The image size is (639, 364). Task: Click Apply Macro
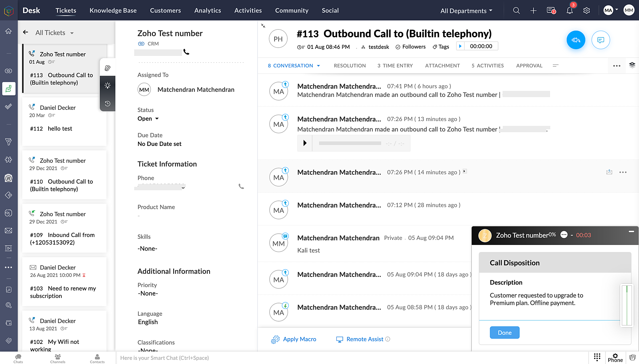(294, 339)
